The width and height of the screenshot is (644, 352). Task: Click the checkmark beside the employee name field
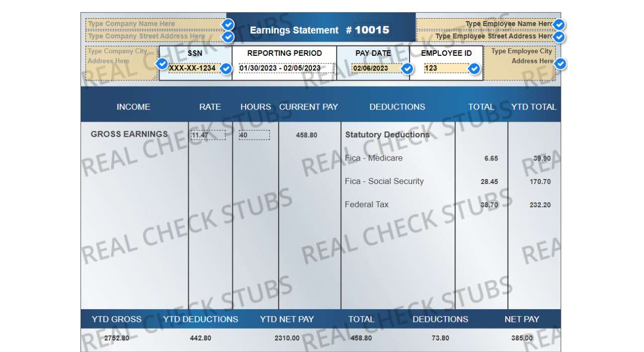tap(558, 24)
